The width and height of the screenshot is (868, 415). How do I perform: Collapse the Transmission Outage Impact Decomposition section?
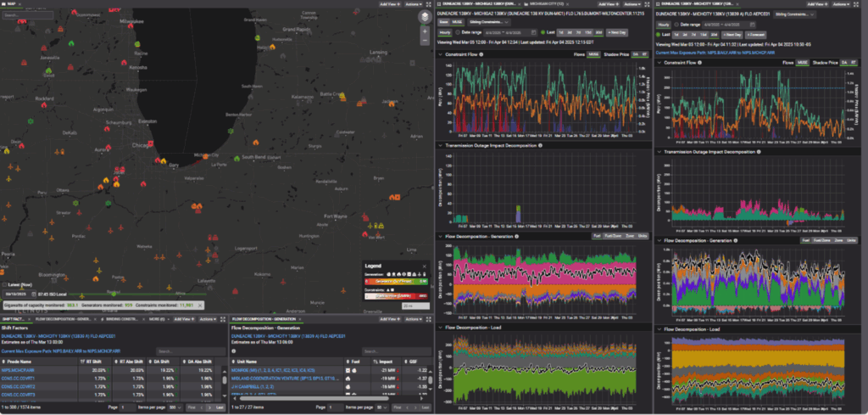point(439,146)
